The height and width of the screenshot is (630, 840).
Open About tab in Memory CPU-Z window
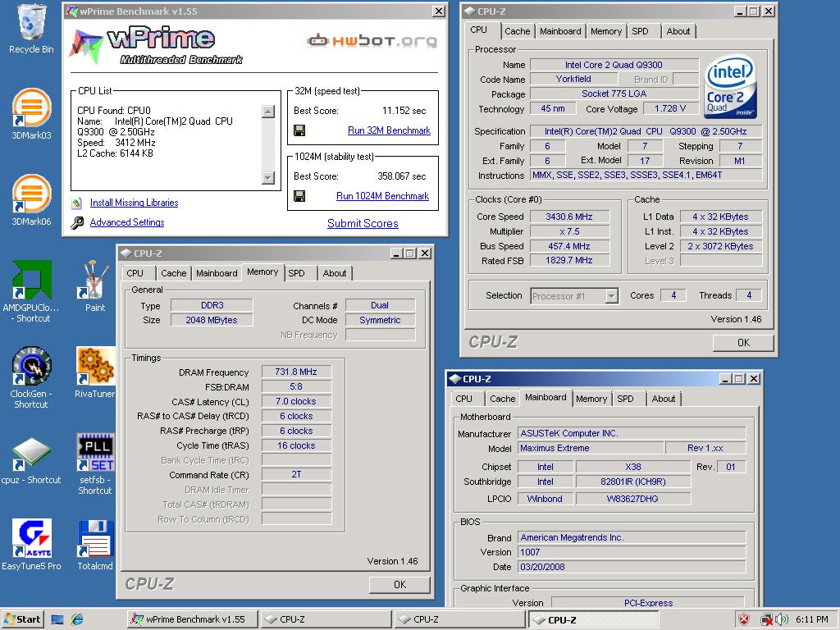(x=335, y=273)
